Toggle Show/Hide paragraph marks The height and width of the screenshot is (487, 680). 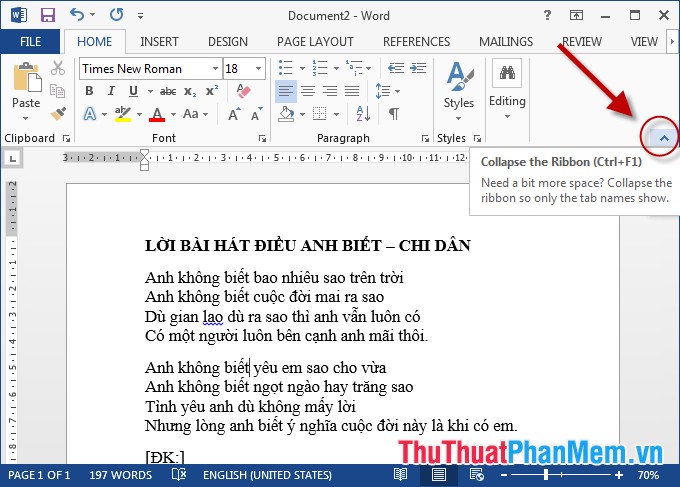point(394,114)
